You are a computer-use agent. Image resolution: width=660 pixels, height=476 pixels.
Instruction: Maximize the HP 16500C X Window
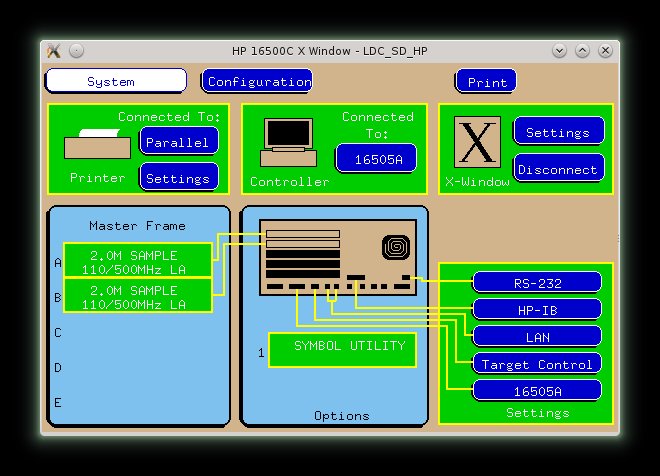(x=582, y=51)
